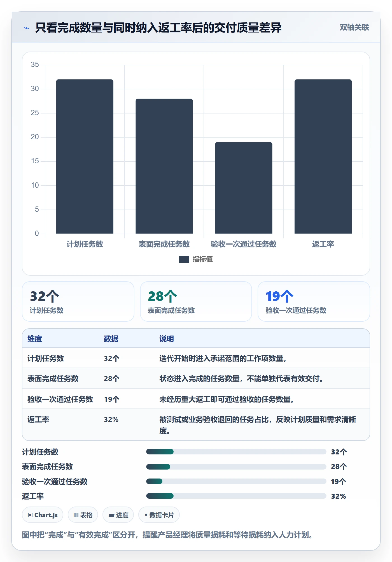The image size is (392, 562).
Task: Click the lightning icon beside the title
Action: pyautogui.click(x=27, y=28)
